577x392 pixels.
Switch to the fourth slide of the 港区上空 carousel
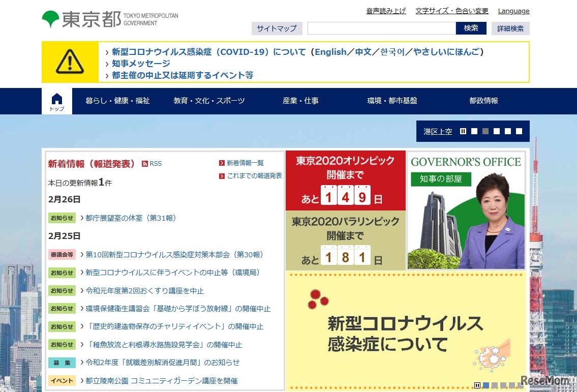coord(508,131)
